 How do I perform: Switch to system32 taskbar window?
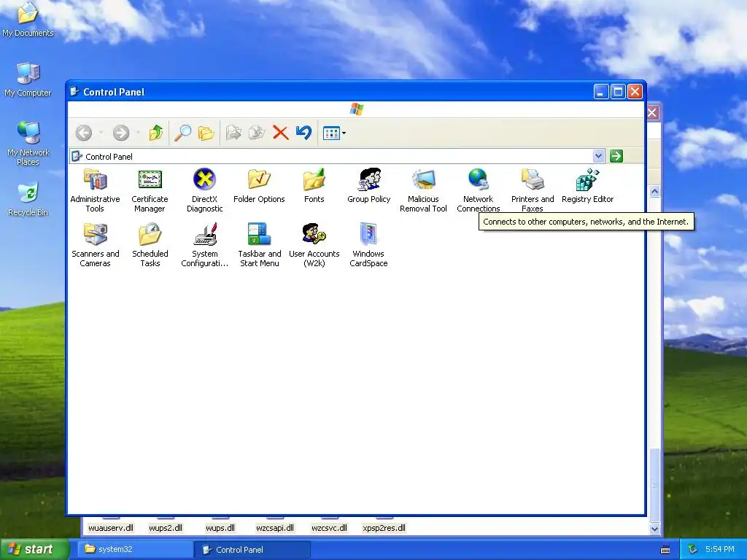point(136,549)
